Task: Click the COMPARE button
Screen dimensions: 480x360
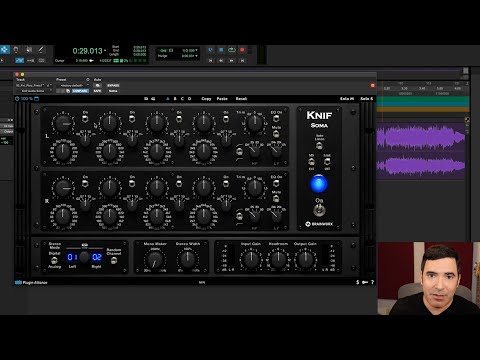Action: (x=80, y=91)
